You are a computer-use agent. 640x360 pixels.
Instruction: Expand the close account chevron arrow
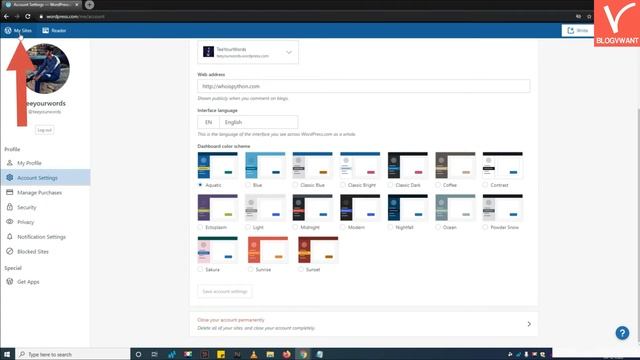pyautogui.click(x=529, y=324)
